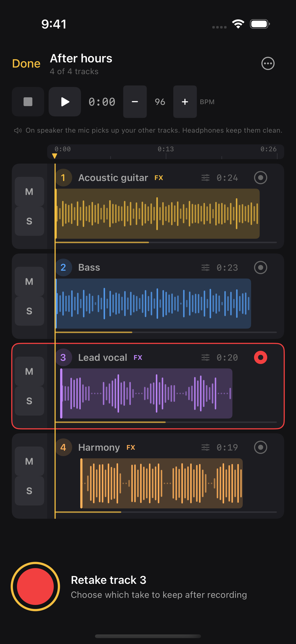Arm the Harmony track for recording
This screenshot has width=296, height=644.
click(260, 448)
